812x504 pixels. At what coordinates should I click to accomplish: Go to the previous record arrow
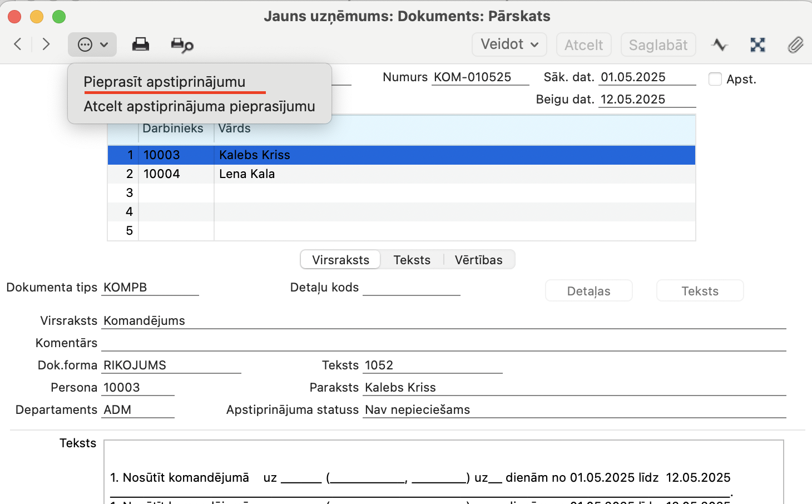pos(18,44)
